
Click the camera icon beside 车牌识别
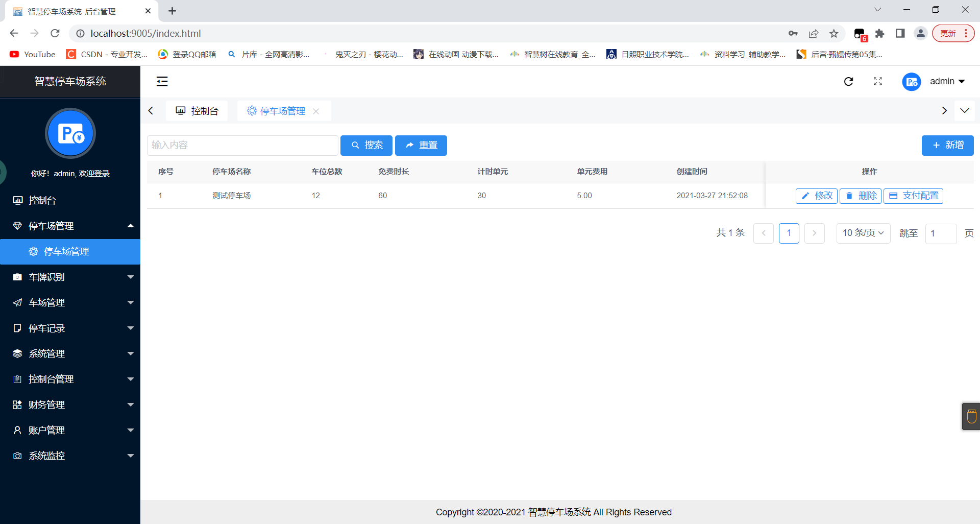click(17, 277)
